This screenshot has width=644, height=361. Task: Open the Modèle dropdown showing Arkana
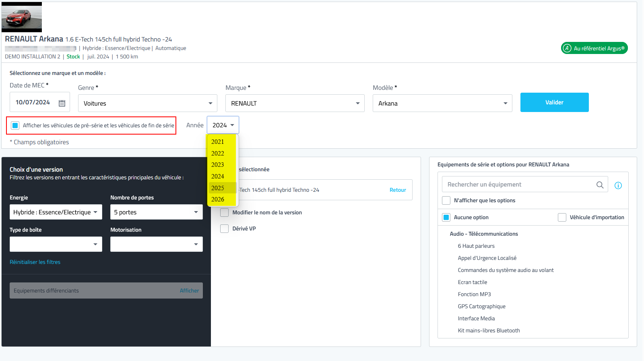pyautogui.click(x=442, y=103)
